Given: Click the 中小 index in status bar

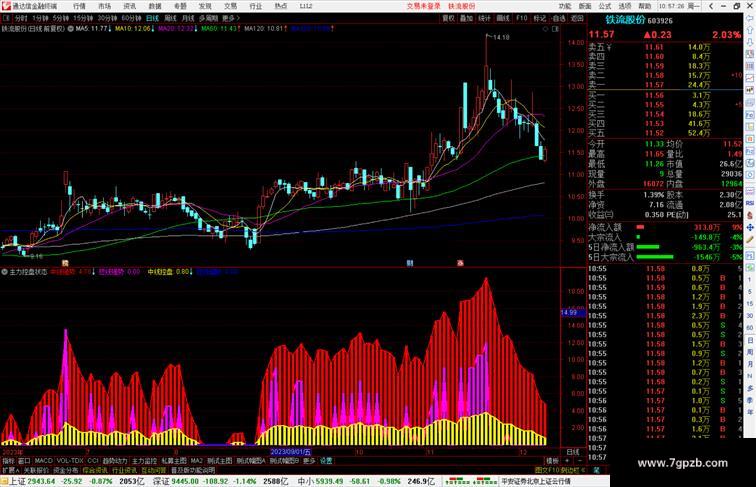Looking at the screenshot, I should (x=306, y=481).
